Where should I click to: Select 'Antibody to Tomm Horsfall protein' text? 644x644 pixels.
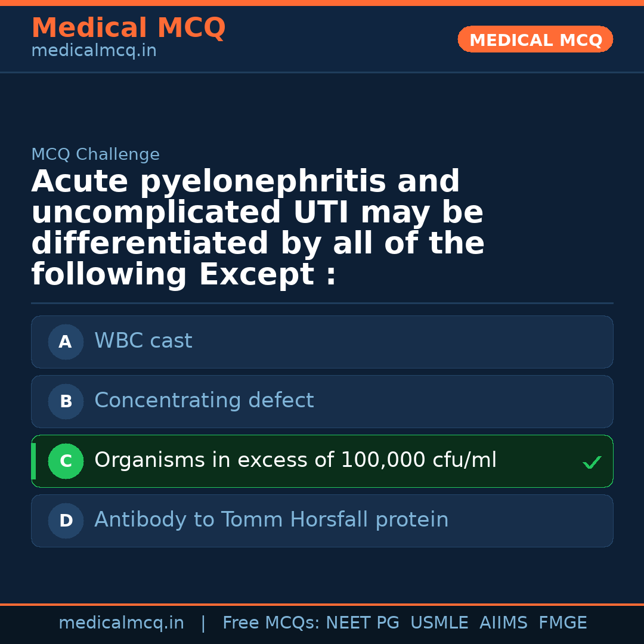271,520
